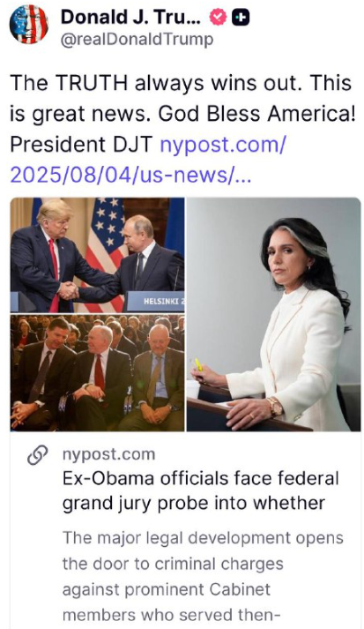The width and height of the screenshot is (364, 629).
Task: Click the "2025/08/04/us-news/..." link line
Action: [130, 175]
